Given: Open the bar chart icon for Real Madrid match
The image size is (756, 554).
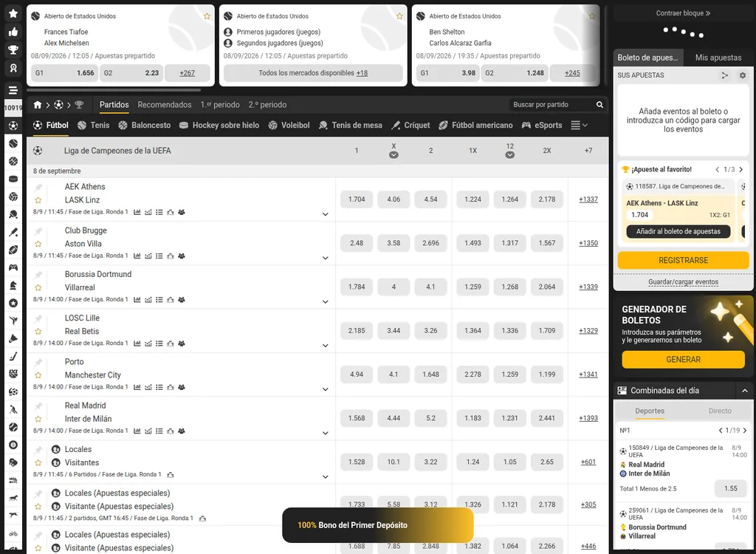Looking at the screenshot, I should coord(137,431).
